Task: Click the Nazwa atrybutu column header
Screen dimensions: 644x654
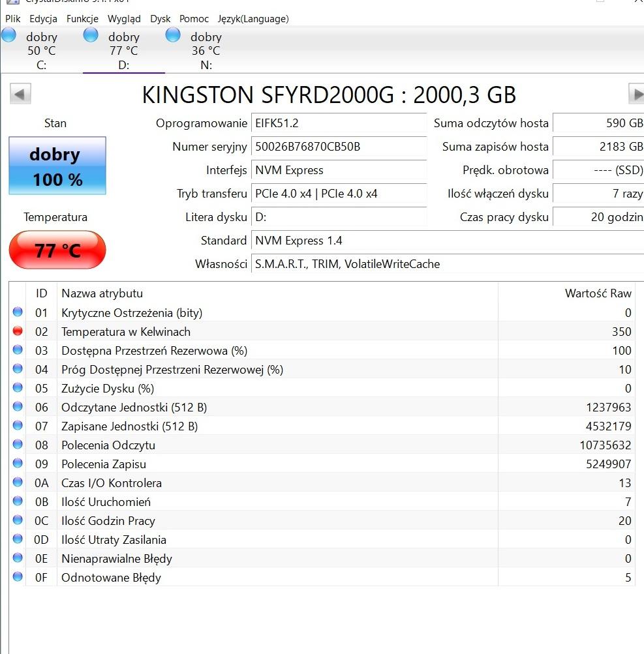Action: (102, 293)
